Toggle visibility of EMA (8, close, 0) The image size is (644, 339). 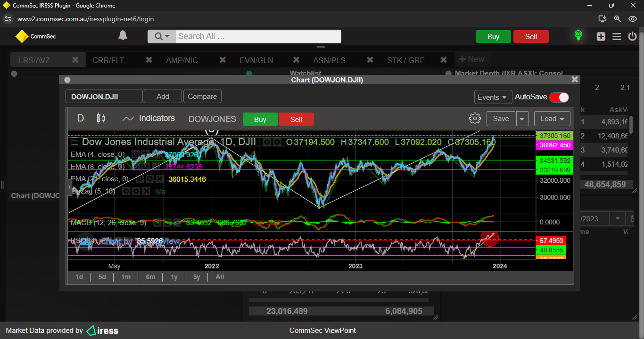(x=136, y=167)
